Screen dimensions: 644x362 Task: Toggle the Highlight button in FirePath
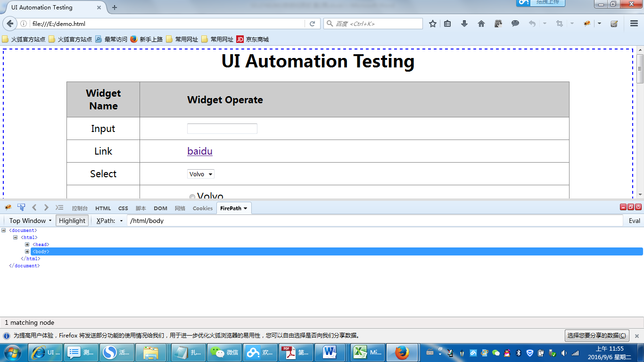(72, 221)
